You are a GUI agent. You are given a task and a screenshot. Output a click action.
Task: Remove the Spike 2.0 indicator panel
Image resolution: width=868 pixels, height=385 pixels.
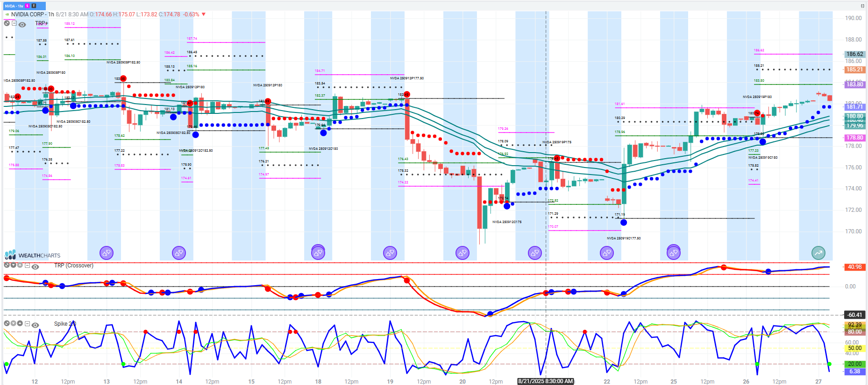7,323
